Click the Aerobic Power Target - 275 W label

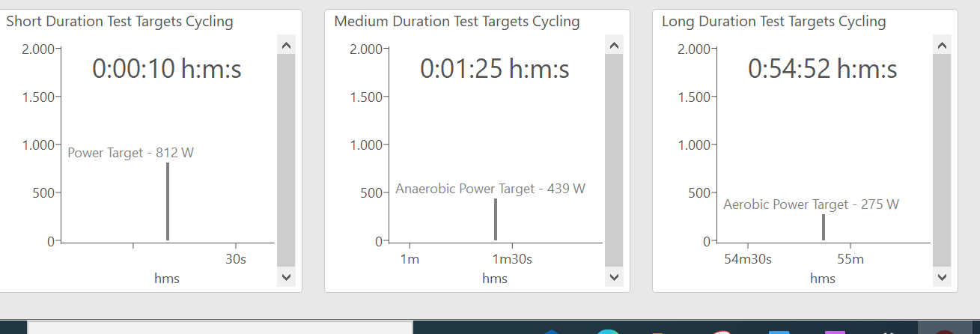pos(811,204)
